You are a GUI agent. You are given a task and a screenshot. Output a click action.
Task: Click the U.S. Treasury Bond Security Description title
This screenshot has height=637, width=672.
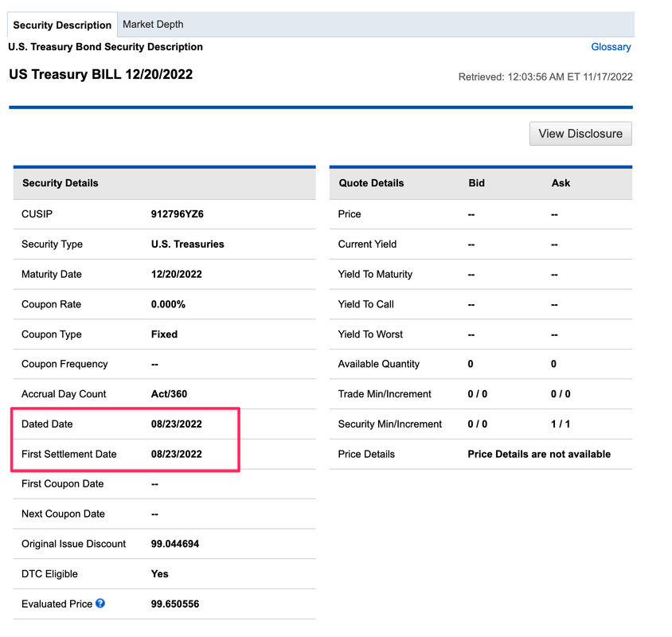[105, 47]
